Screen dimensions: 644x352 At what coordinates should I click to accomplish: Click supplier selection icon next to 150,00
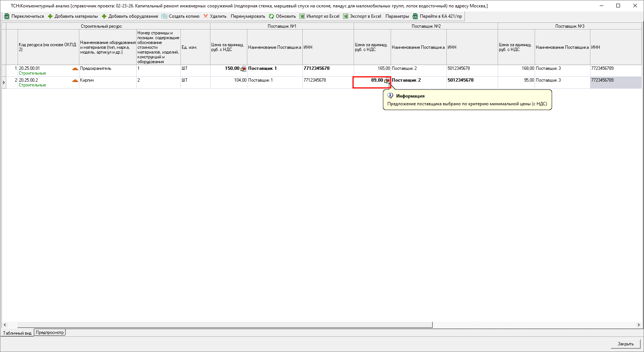click(243, 69)
